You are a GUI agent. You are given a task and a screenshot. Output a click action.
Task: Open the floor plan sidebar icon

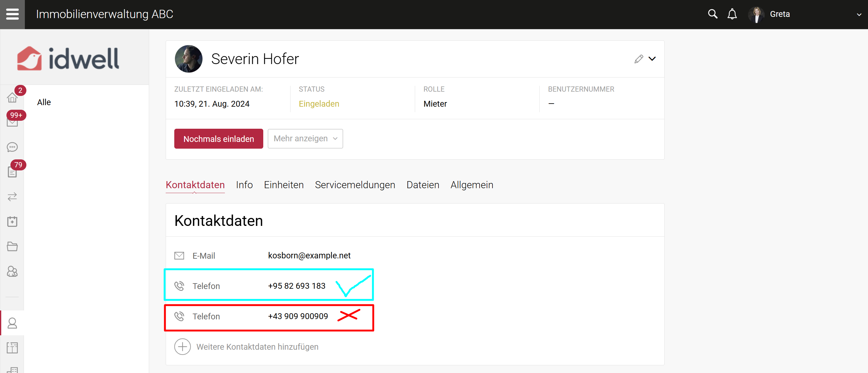tap(13, 348)
